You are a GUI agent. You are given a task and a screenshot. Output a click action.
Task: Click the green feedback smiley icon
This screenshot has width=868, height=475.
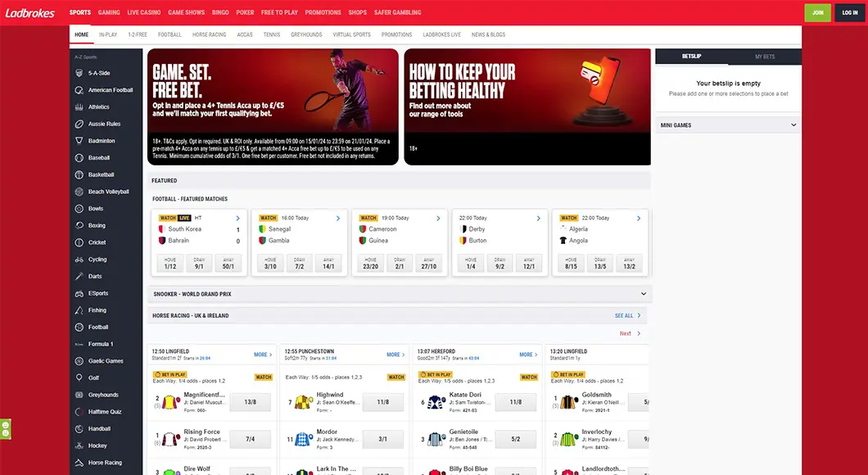(6, 429)
